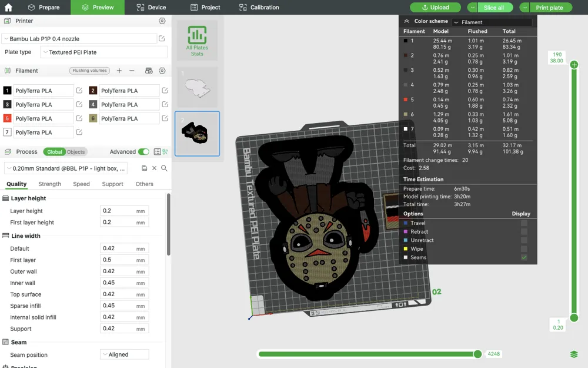Viewport: 588px width, 368px height.
Task: Disable Seams display checkbox
Action: coord(524,258)
